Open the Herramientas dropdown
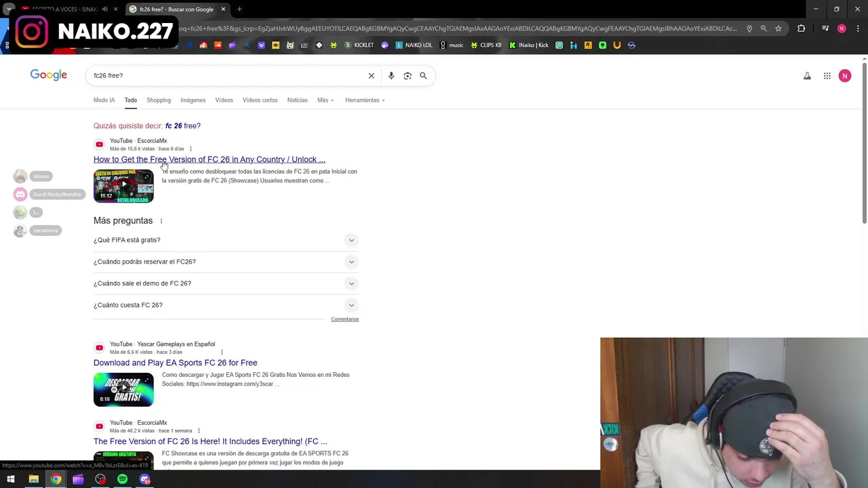This screenshot has height=488, width=868. [365, 100]
